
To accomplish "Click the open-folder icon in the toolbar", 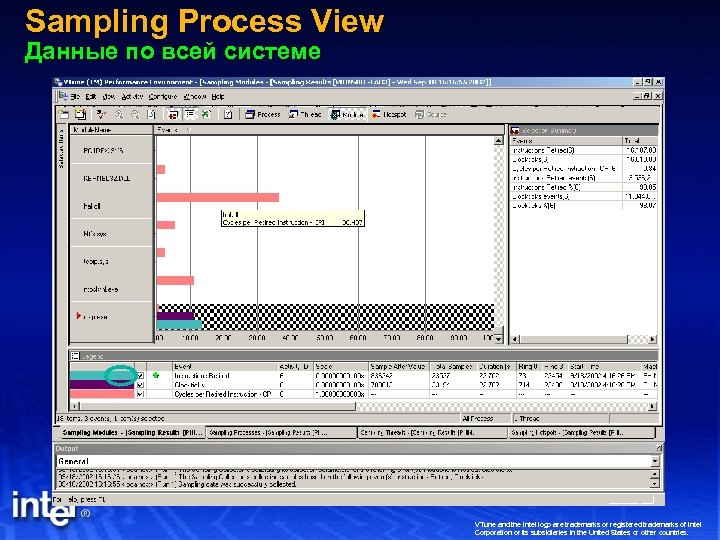I will click(64, 114).
